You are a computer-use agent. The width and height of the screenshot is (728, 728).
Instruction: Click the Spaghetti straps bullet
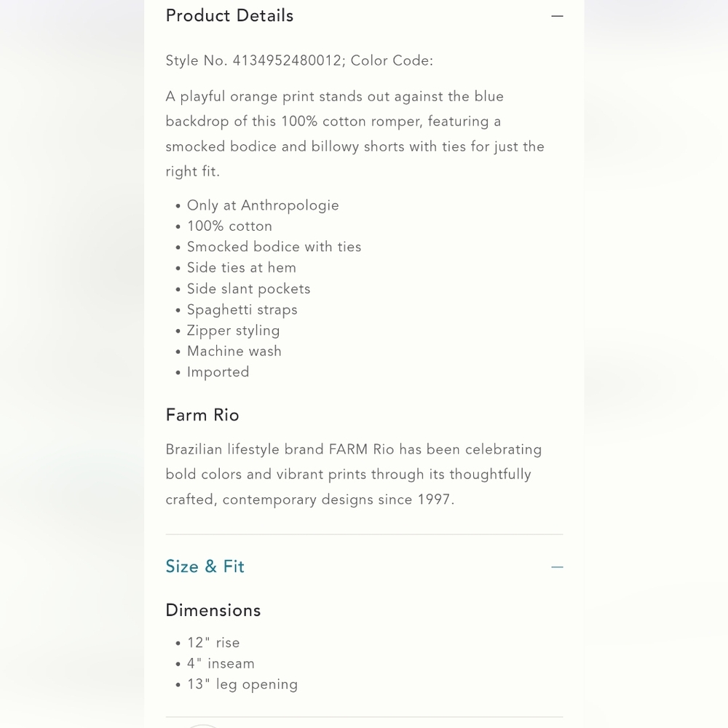pos(242,309)
